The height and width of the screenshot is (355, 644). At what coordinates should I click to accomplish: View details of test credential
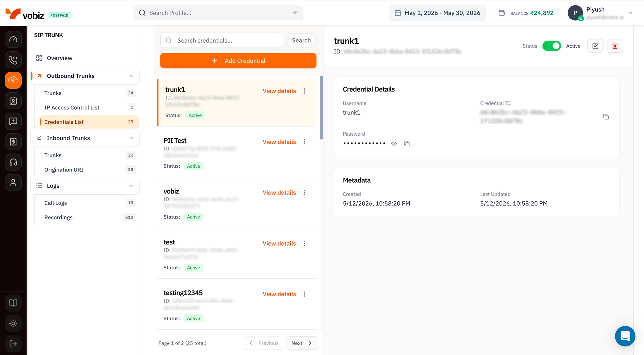click(279, 243)
